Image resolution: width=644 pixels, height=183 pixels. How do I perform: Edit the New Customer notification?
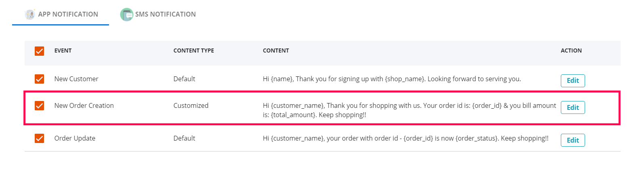point(573,81)
